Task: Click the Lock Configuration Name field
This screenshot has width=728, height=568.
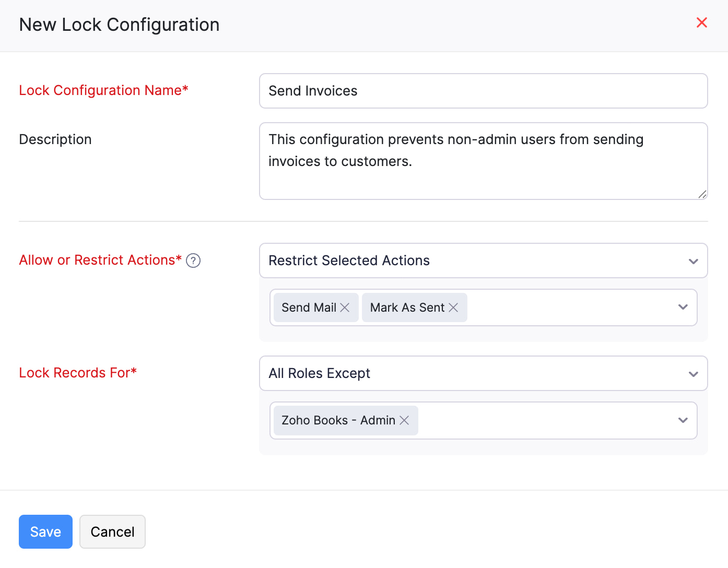Action: click(x=483, y=91)
